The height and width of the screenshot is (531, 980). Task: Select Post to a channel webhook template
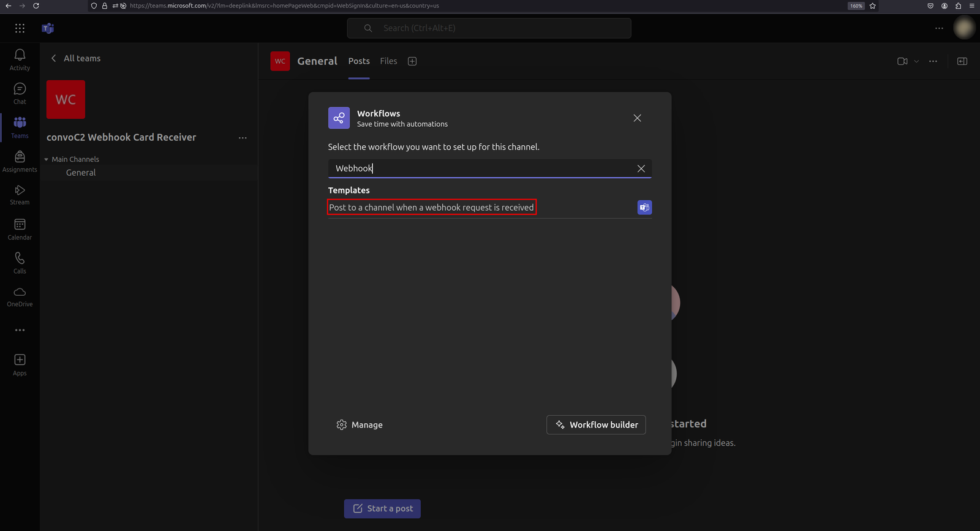[x=432, y=208]
